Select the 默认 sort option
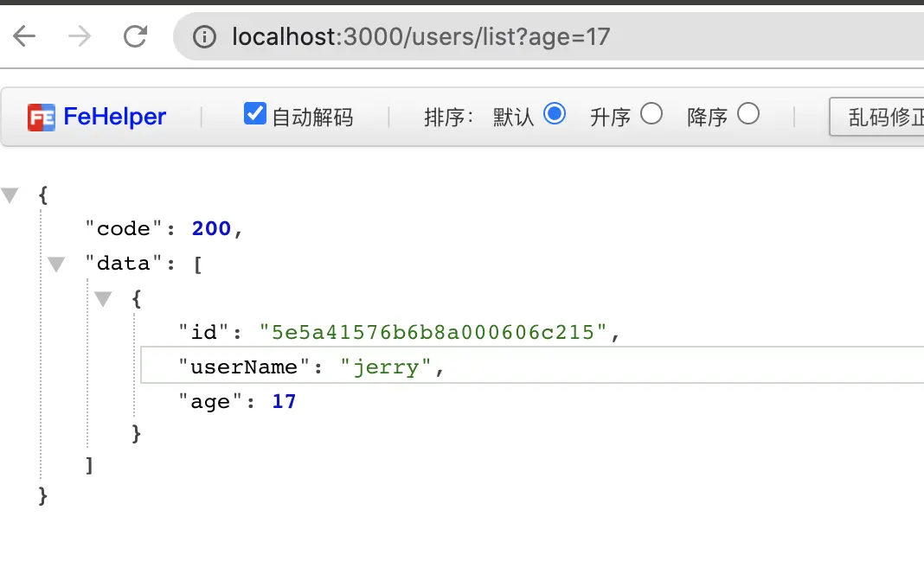The image size is (924, 574). point(555,113)
